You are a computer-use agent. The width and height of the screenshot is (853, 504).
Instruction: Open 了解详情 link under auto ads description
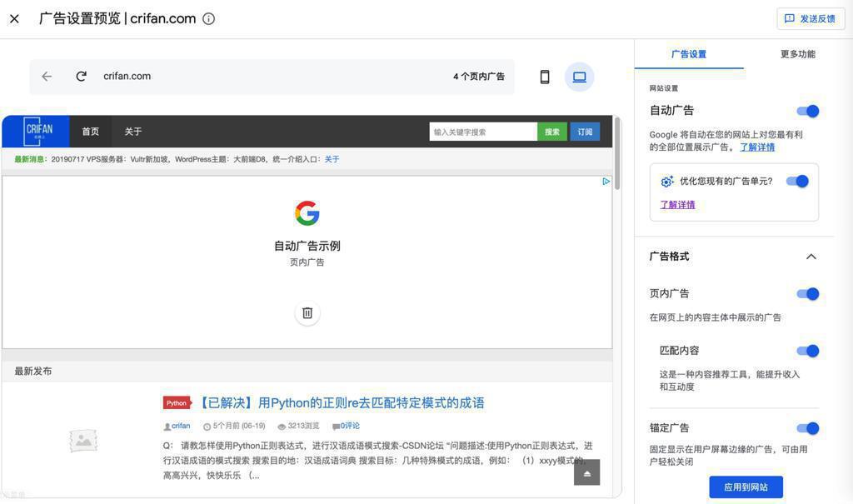tap(757, 147)
